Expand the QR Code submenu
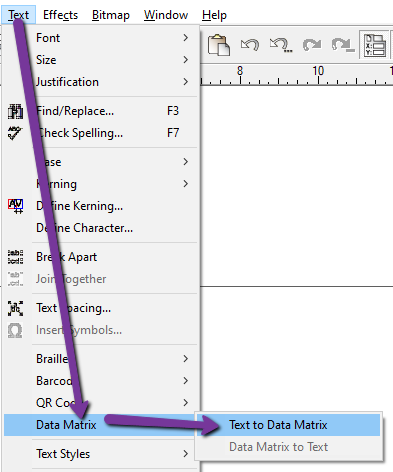Viewport: 393px width, 472px height. click(102, 403)
